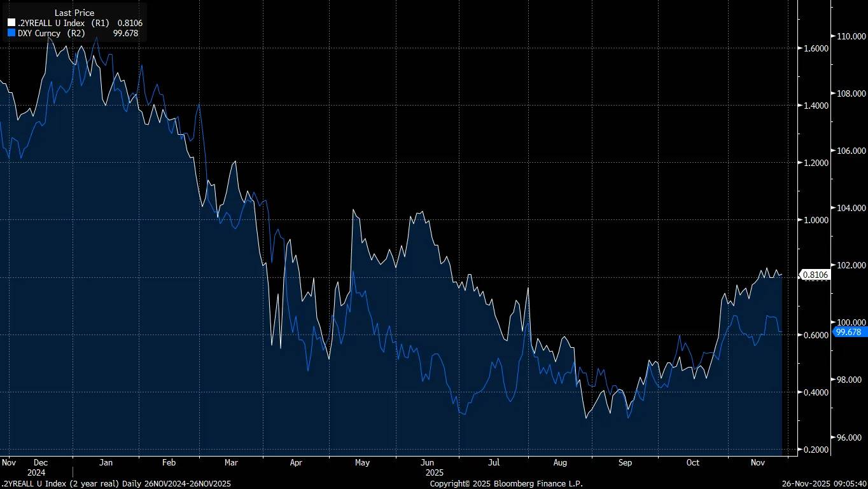Screen dimensions: 868x489
Task: Click the 96.000 right axis label
Action: tap(849, 437)
